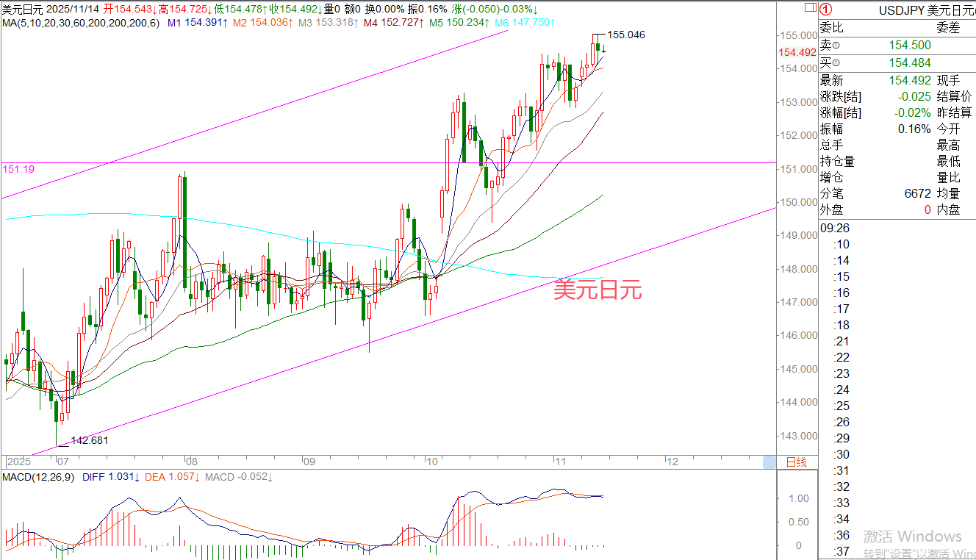Open the 日线 period selector
This screenshot has width=976, height=560.
pyautogui.click(x=796, y=462)
